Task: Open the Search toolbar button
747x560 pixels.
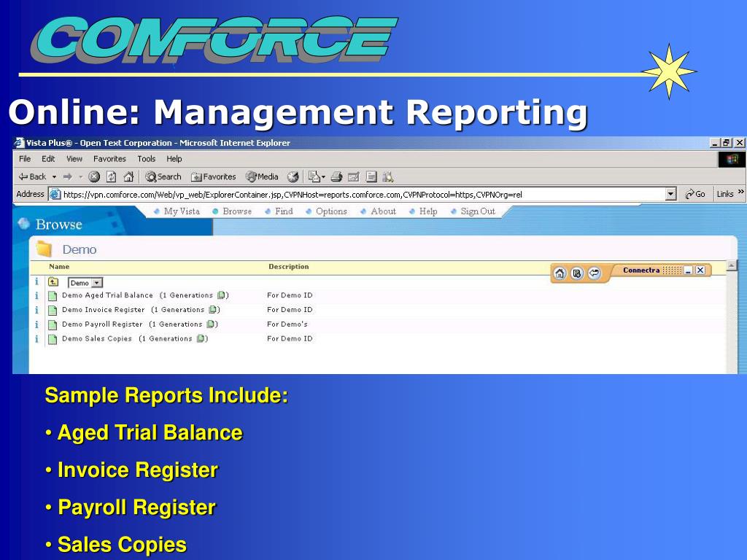Action: [163, 176]
